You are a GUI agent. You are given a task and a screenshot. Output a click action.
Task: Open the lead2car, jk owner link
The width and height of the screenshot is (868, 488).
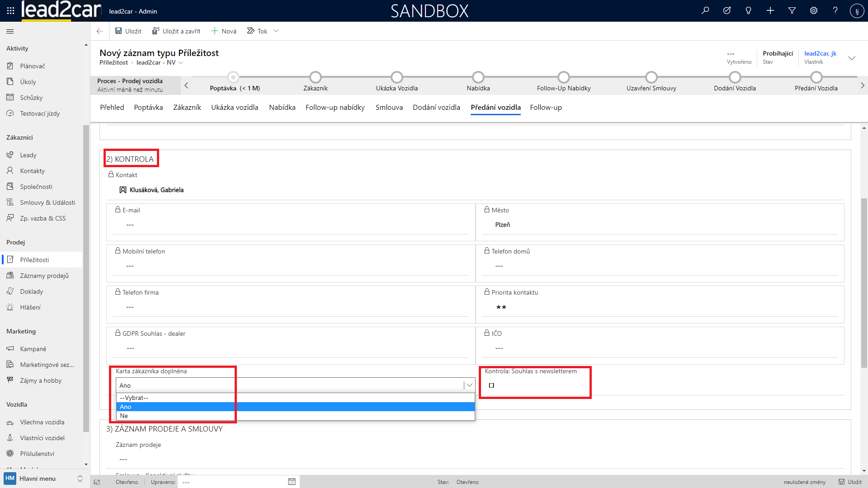point(820,53)
